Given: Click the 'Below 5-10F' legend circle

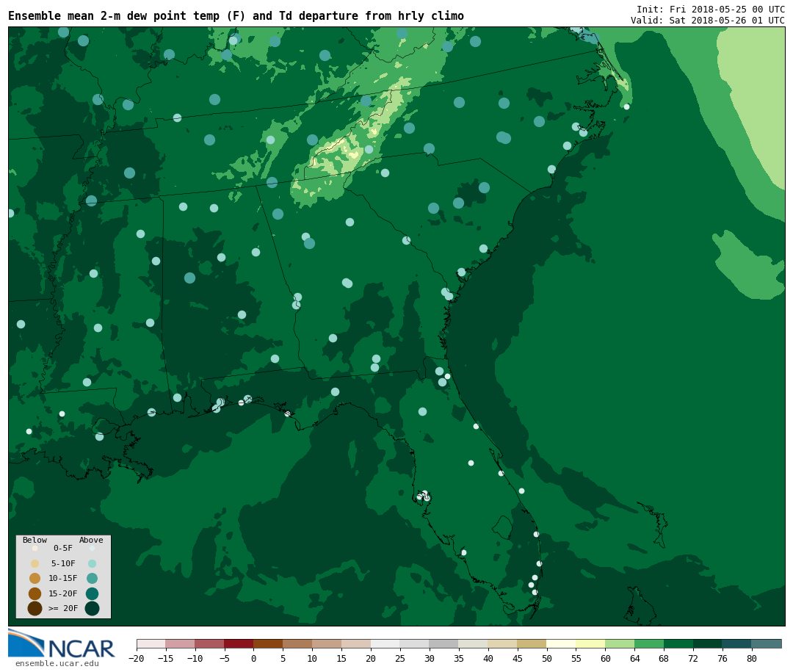Looking at the screenshot, I should coord(35,563).
